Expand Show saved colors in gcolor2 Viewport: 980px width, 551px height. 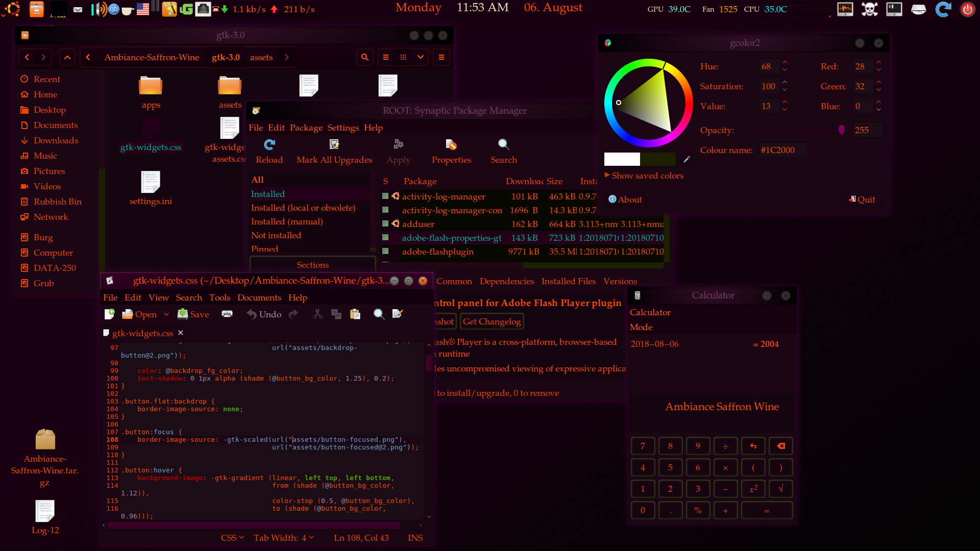click(x=644, y=176)
